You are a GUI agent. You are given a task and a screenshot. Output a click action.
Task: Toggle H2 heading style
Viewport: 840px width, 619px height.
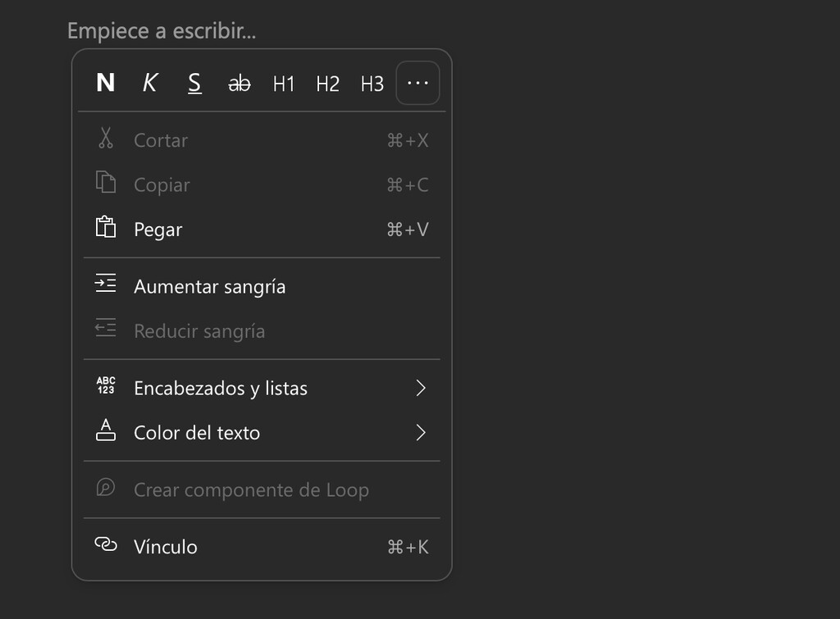[x=327, y=83]
